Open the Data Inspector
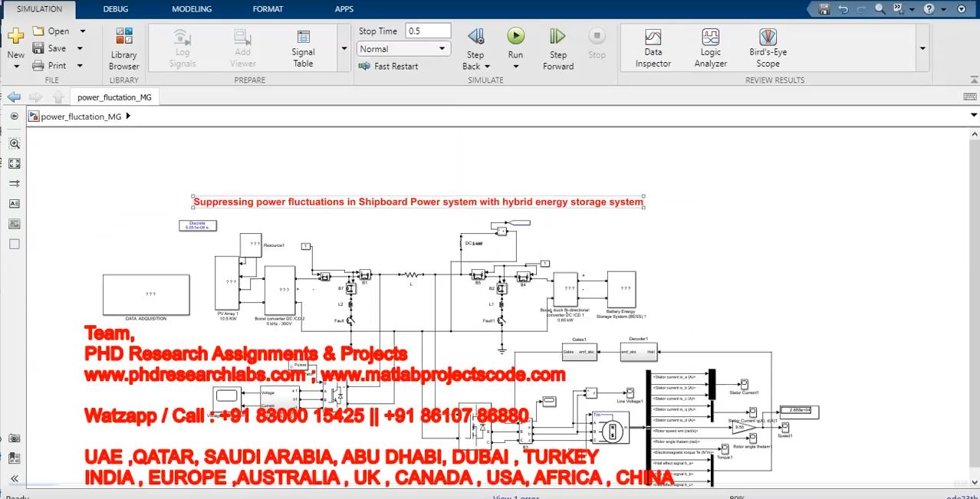This screenshot has width=980, height=499. 653,48
